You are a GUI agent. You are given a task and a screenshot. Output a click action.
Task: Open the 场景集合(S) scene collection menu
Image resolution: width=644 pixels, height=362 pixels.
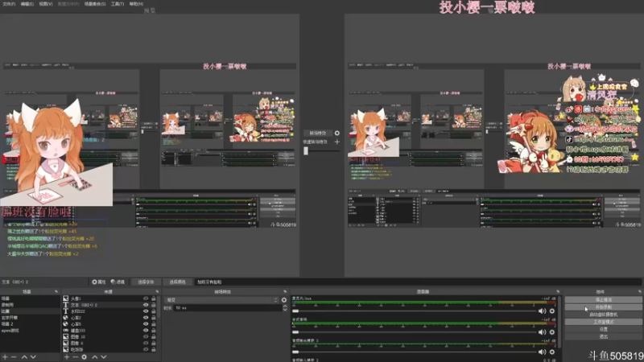[x=95, y=4]
